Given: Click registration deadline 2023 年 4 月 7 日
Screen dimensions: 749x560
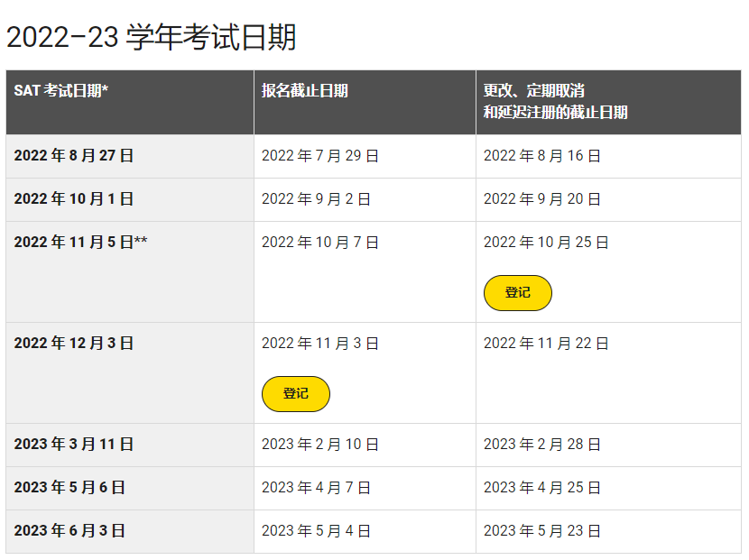Looking at the screenshot, I should coord(316,488).
